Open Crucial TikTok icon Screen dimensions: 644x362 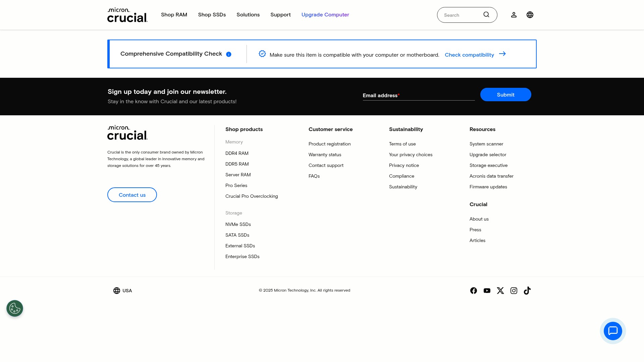tap(527, 291)
